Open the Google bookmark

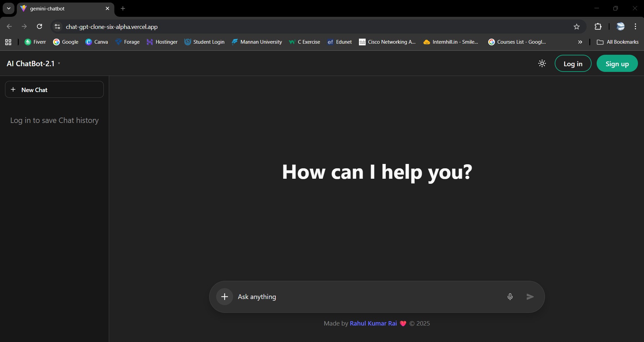pyautogui.click(x=66, y=42)
